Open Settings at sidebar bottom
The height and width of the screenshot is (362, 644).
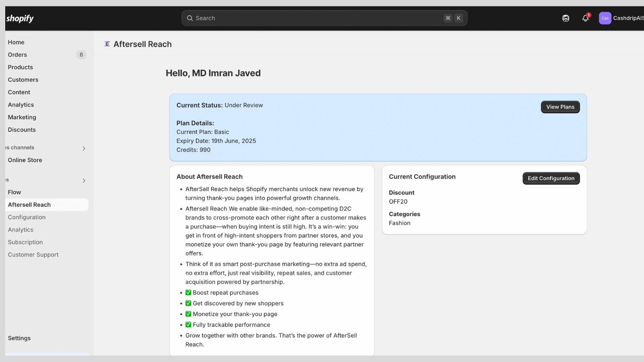(19, 338)
